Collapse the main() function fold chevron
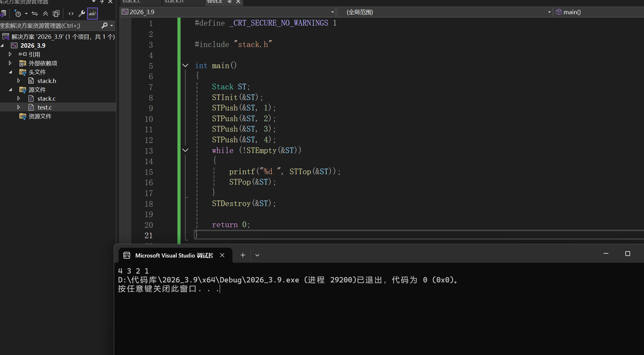Image resolution: width=644 pixels, height=355 pixels. pos(185,66)
